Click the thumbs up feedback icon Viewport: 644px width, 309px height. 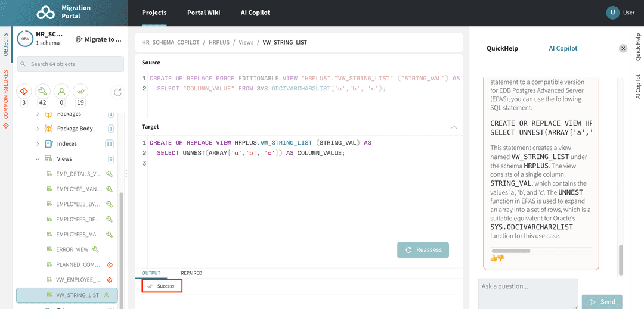494,258
